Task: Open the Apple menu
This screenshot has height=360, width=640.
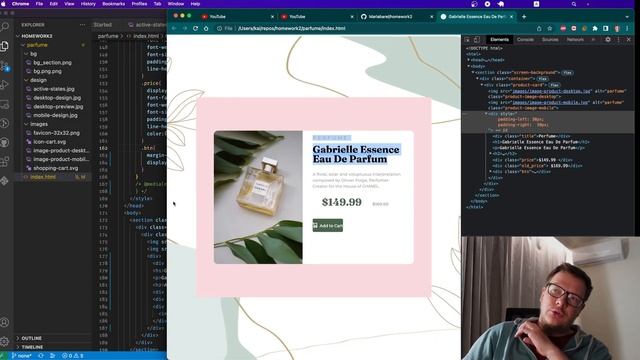Action: (2, 4)
